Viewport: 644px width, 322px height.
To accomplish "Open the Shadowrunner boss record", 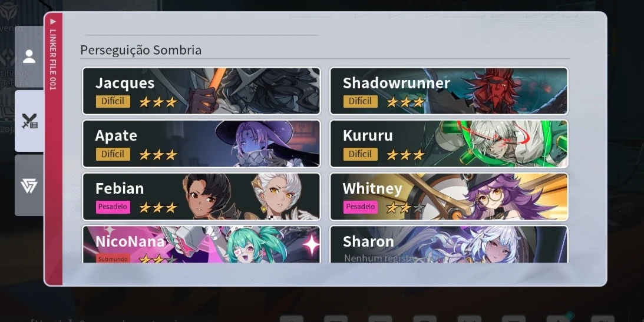I will [x=449, y=91].
